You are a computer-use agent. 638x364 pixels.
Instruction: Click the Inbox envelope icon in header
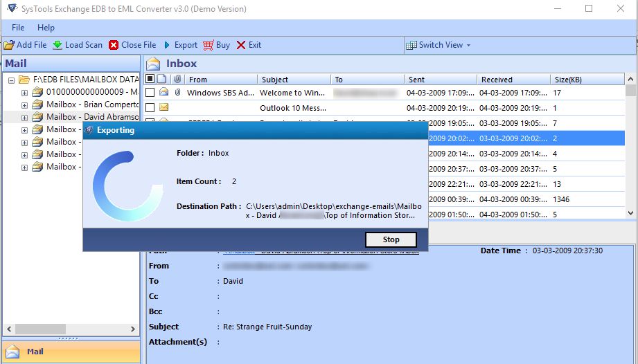pos(153,64)
